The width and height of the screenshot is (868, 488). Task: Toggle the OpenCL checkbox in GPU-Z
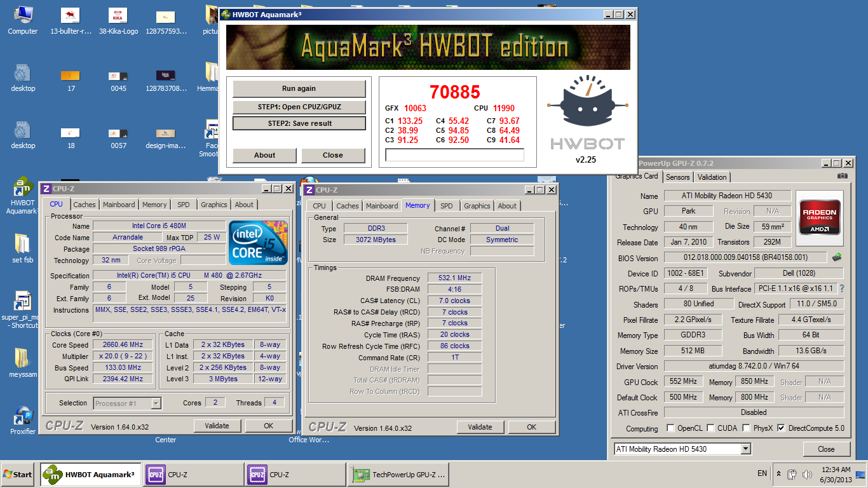(x=670, y=428)
